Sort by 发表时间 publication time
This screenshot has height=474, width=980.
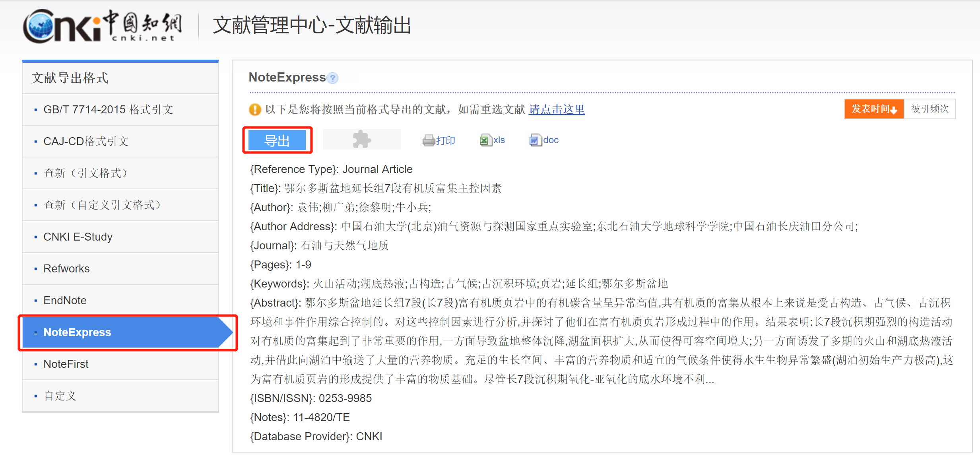(x=874, y=109)
